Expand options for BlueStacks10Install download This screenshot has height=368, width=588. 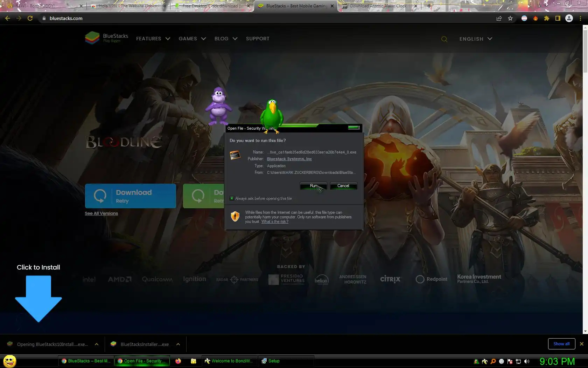point(97,344)
